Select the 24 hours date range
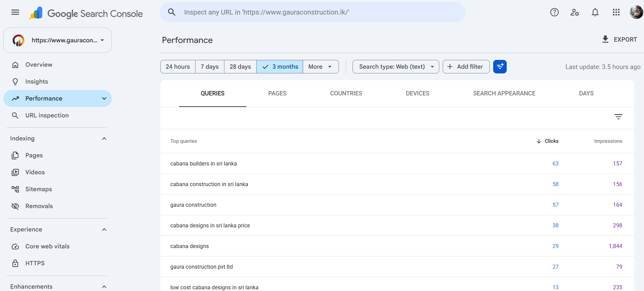This screenshot has width=644, height=291. pyautogui.click(x=178, y=67)
